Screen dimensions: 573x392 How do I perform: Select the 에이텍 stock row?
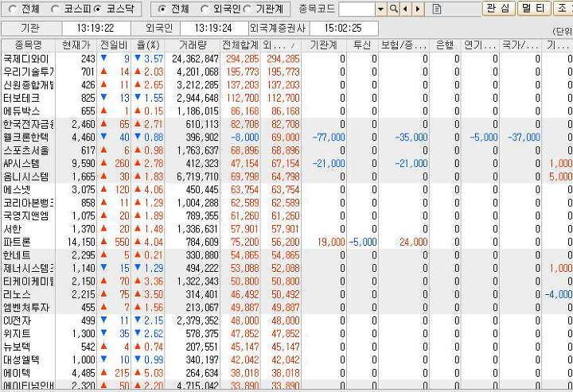pyautogui.click(x=286, y=373)
